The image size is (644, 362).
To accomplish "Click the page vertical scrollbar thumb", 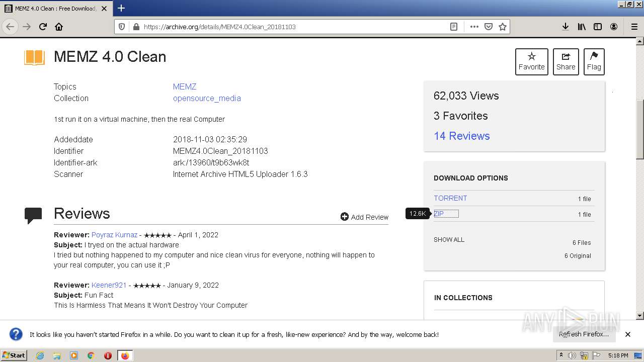I will coord(639,130).
